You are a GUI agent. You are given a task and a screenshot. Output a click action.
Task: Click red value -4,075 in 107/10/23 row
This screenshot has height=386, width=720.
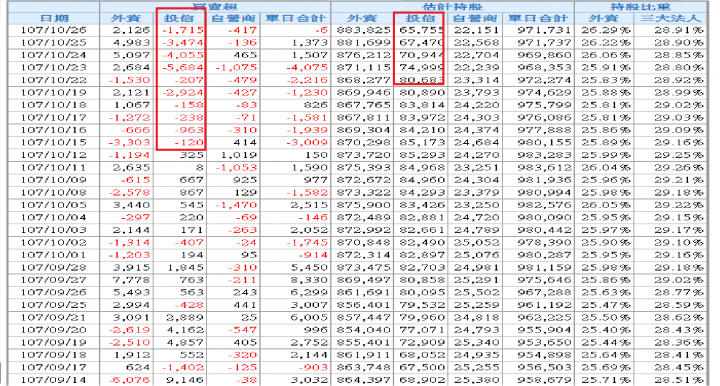[307, 67]
